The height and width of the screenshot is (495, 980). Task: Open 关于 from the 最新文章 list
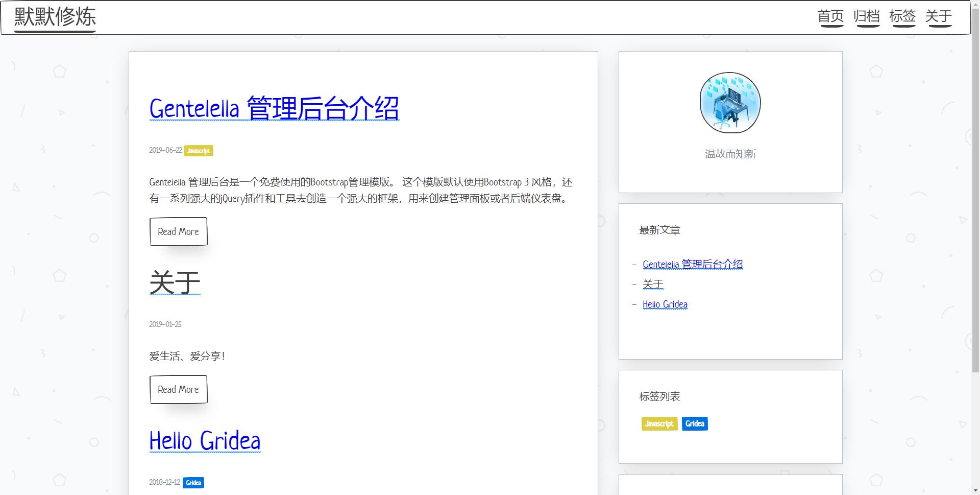tap(652, 284)
